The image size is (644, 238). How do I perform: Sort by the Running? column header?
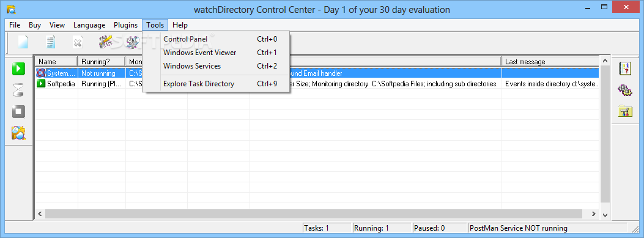click(102, 62)
